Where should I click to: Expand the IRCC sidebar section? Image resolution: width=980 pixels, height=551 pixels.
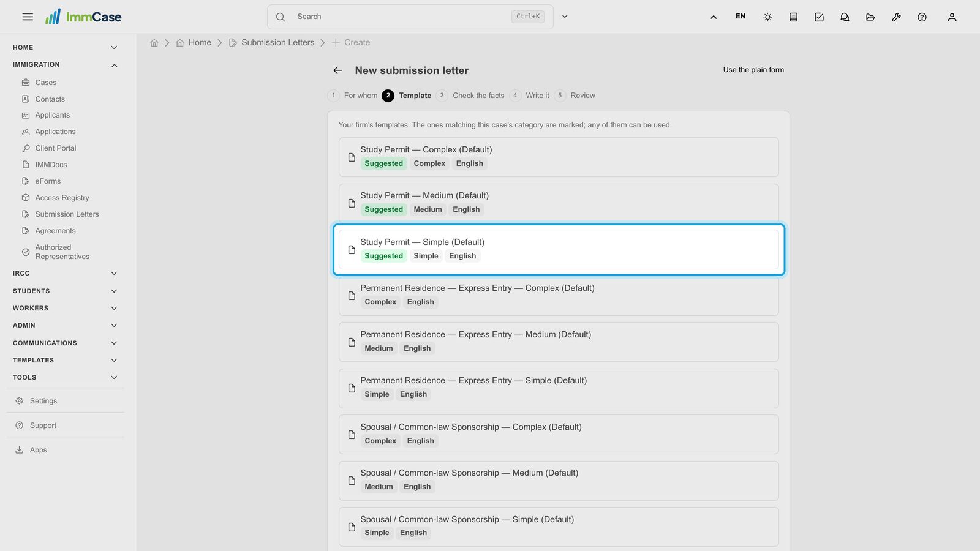[65, 274]
